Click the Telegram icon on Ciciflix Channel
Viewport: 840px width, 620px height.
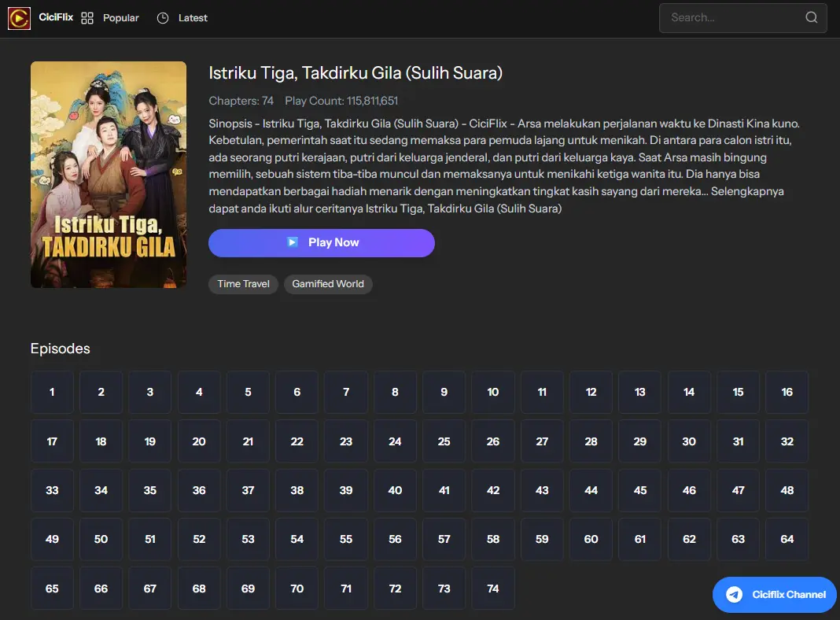tap(734, 595)
